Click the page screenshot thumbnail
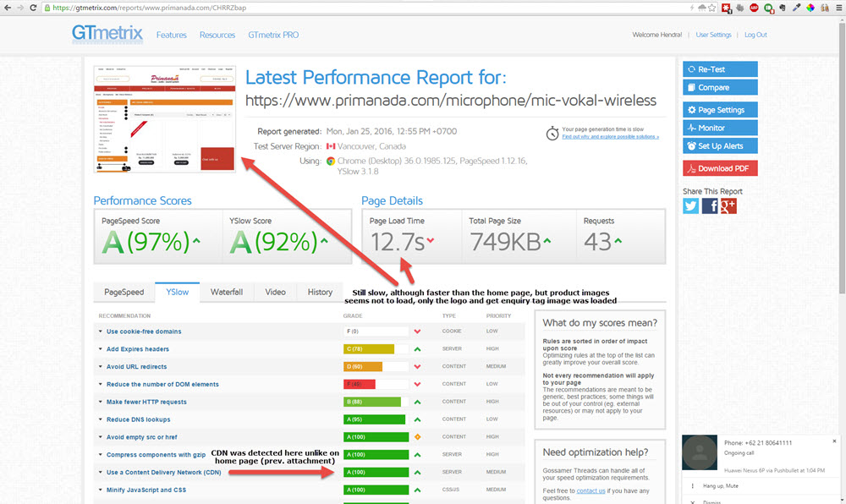This screenshot has width=846, height=504. [165, 118]
